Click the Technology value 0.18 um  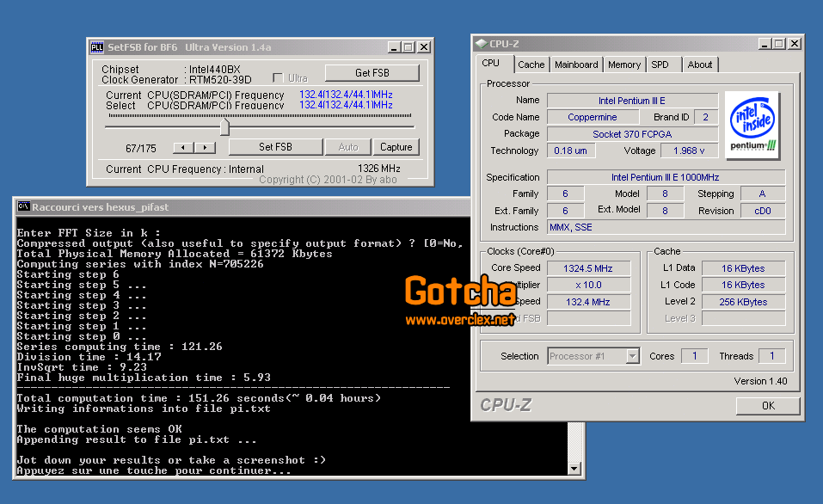click(570, 151)
